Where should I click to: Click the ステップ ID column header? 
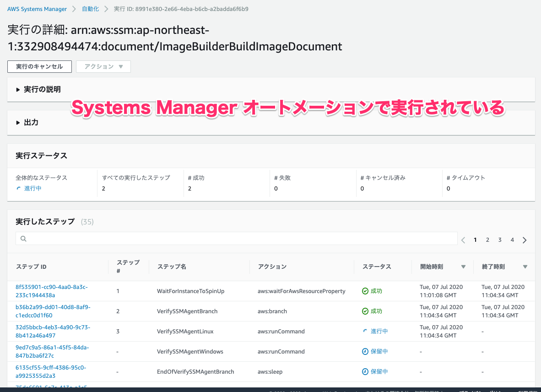point(31,267)
